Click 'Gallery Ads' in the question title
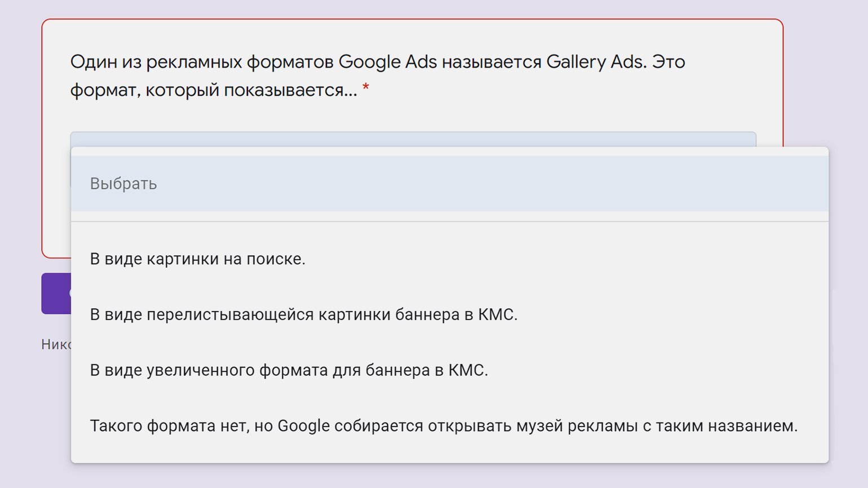868x488 pixels. pyautogui.click(x=596, y=62)
